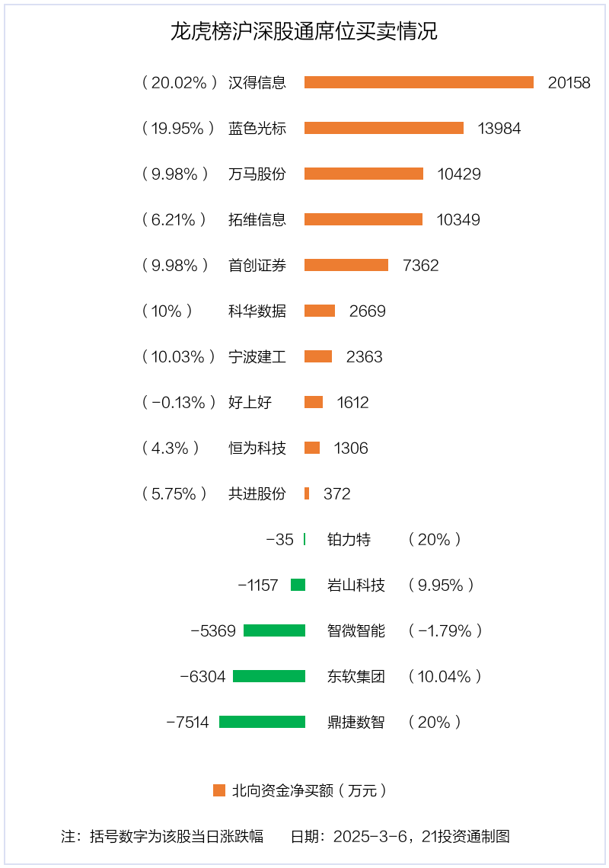This screenshot has width=609, height=868.
Task: Select the 恒为科技 orange bar
Action: 312,448
